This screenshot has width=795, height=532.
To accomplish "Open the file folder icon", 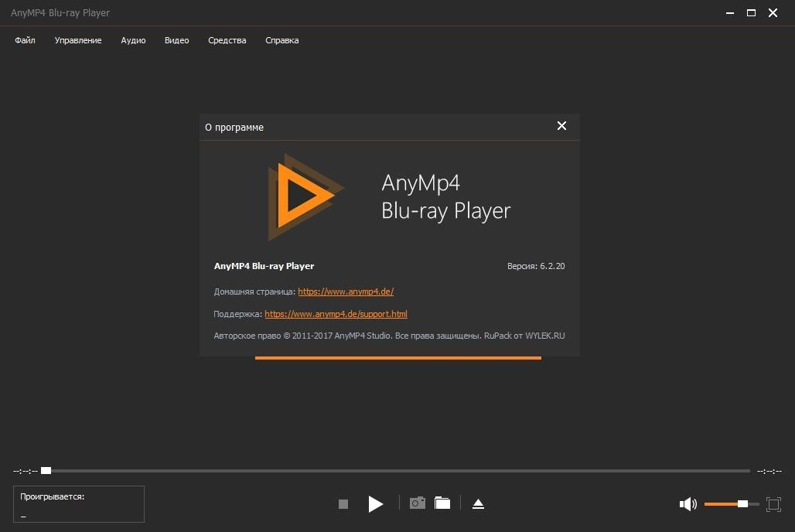I will pos(442,503).
